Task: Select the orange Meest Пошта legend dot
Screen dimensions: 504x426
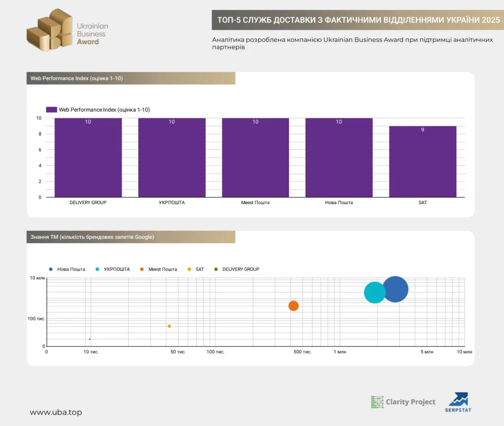Action: coord(142,269)
